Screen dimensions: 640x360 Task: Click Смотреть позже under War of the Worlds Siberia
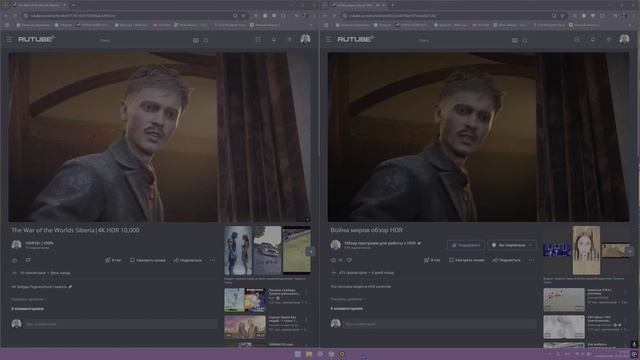pyautogui.click(x=148, y=260)
